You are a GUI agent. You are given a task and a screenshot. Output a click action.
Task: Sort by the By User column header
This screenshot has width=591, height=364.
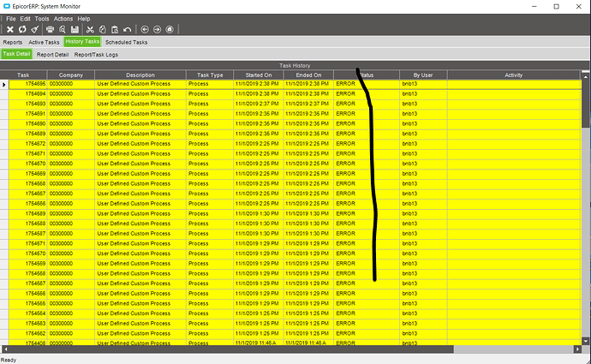[x=423, y=75]
